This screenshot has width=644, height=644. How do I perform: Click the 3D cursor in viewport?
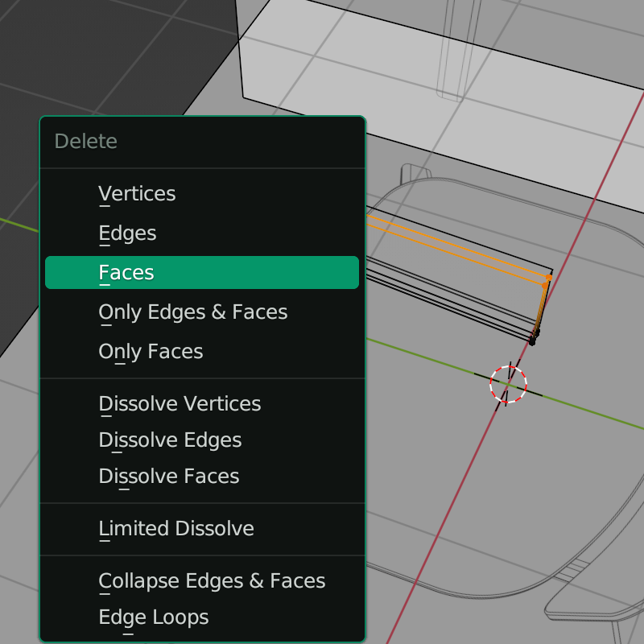508,384
